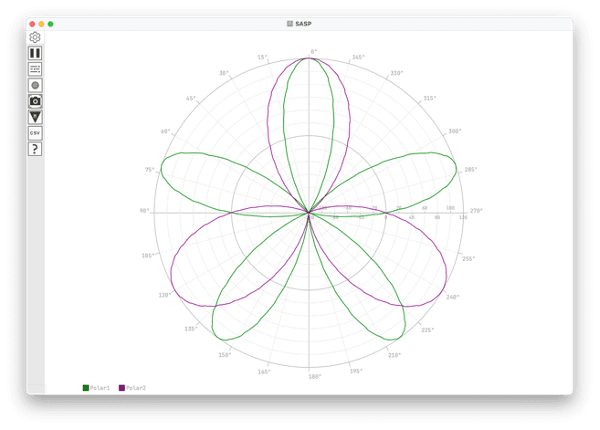Open the serial text monitor icon
Screen dimensions: 600x430
[35, 69]
